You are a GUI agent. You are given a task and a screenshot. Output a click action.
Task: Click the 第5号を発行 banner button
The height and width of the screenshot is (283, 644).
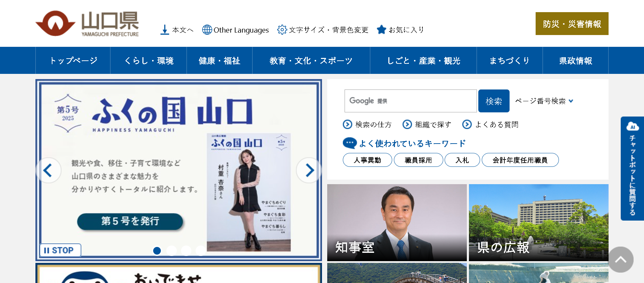tap(130, 221)
